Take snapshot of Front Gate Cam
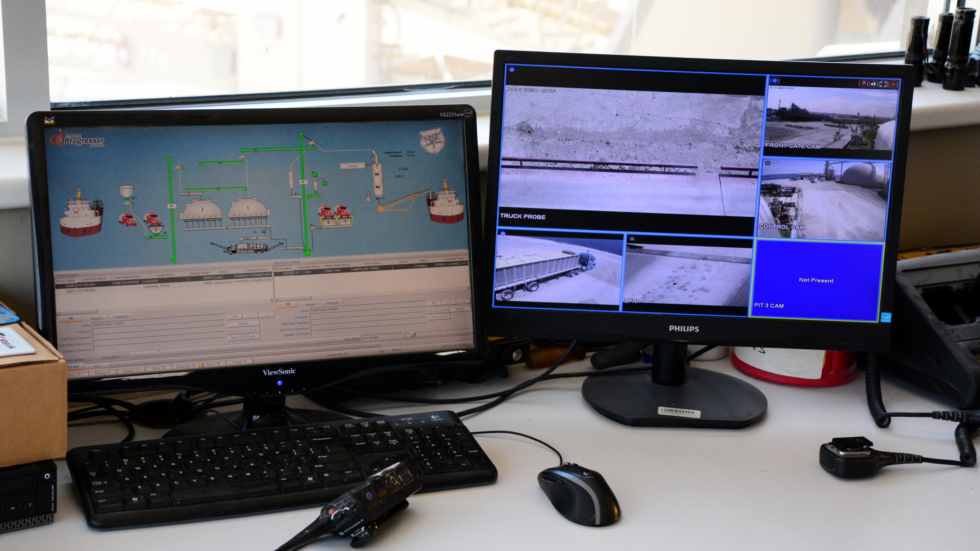980x551 pixels. tap(873, 84)
